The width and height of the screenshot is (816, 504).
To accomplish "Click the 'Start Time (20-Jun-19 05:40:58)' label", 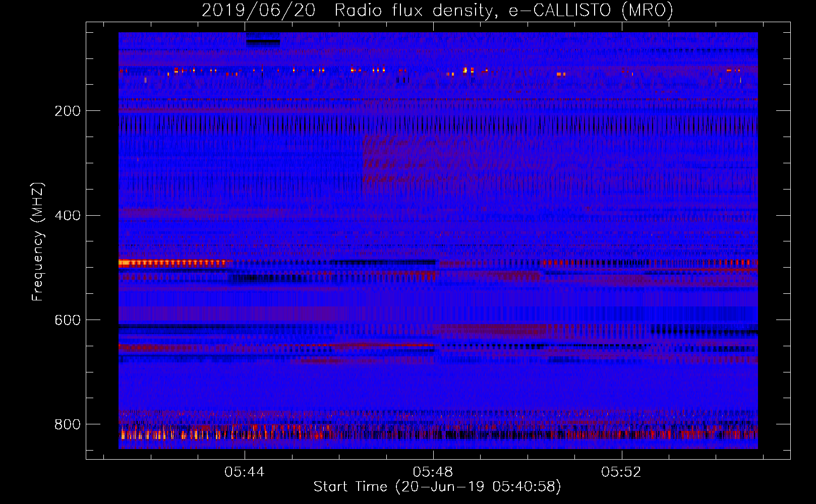I will [437, 487].
